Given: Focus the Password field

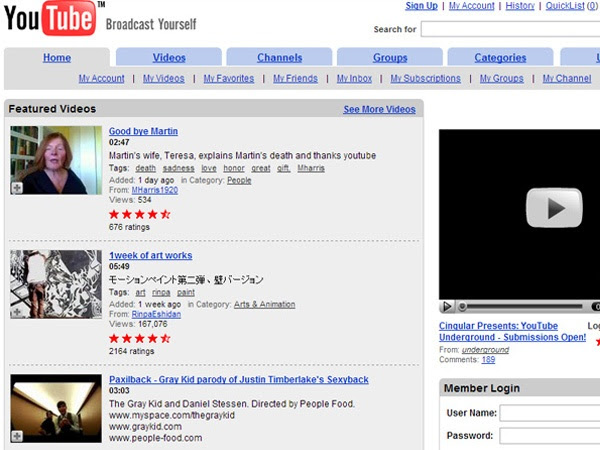Looking at the screenshot, I should point(550,436).
